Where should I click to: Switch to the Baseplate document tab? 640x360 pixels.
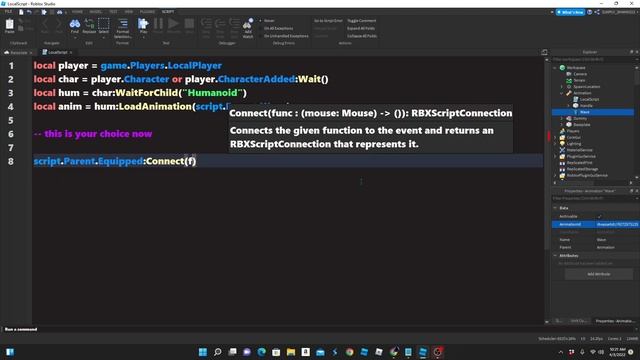[x=18, y=53]
